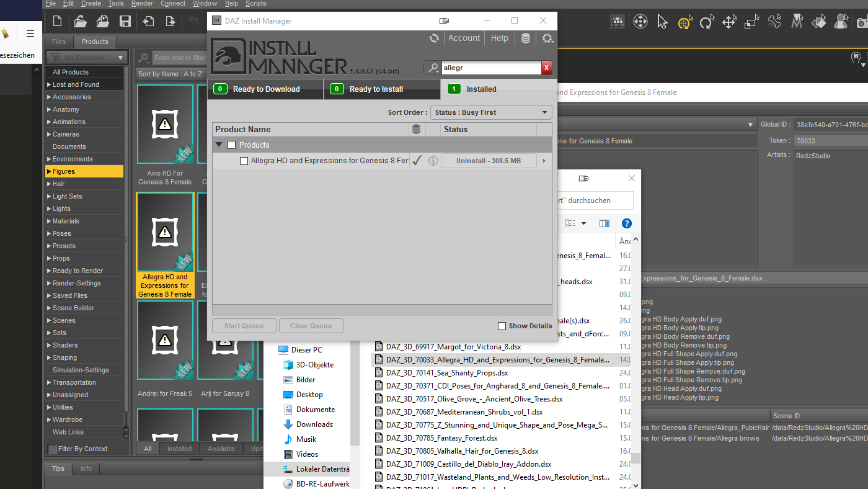The height and width of the screenshot is (489, 868).
Task: Open the Account menu in Install Manager
Action: (464, 38)
